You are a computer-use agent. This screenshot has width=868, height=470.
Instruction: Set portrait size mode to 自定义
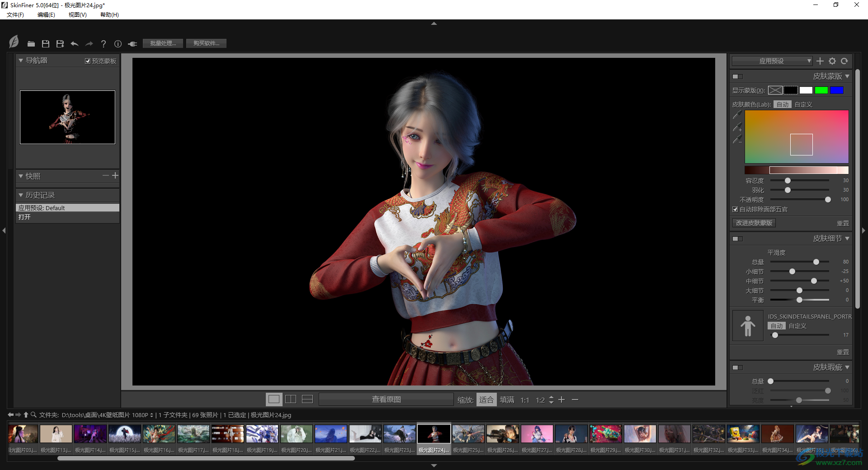(x=797, y=326)
